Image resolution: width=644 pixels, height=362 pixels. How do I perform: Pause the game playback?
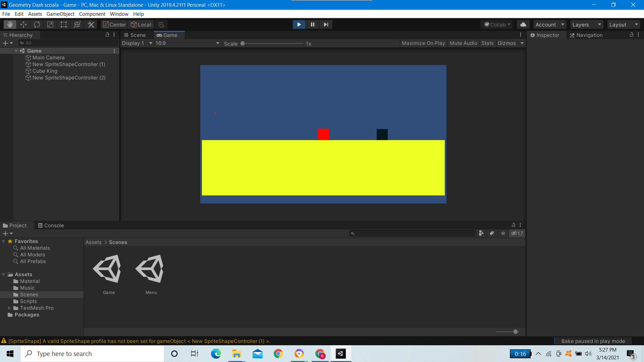tap(312, 24)
